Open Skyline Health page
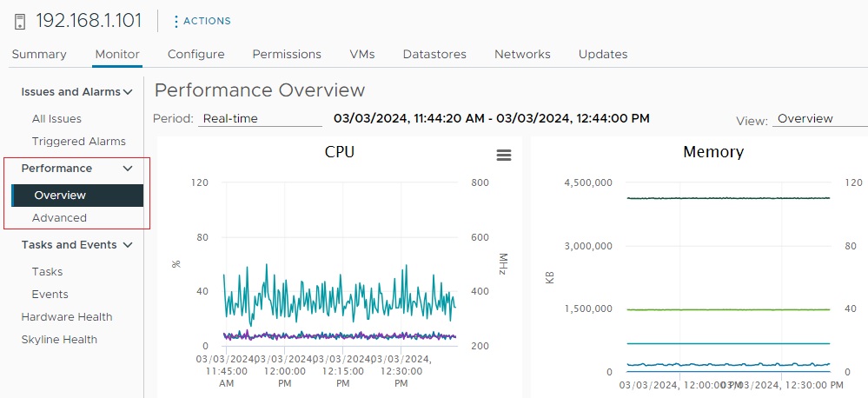The image size is (868, 398). click(59, 340)
